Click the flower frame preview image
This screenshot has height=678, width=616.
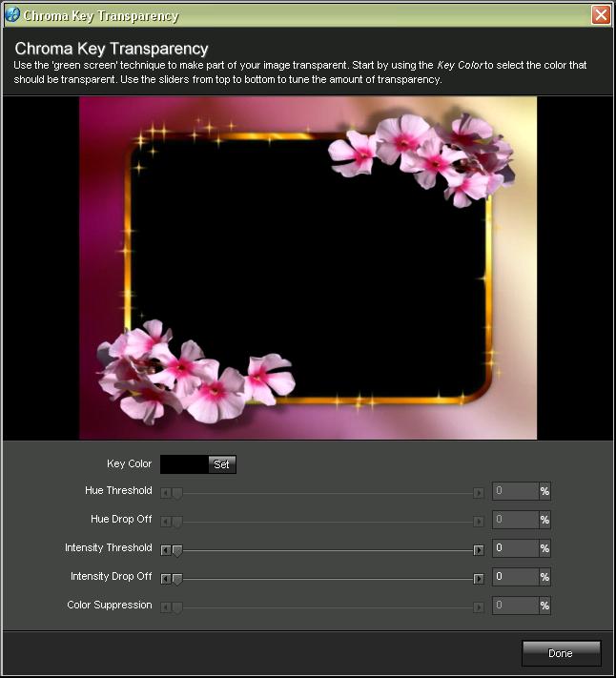[308, 268]
